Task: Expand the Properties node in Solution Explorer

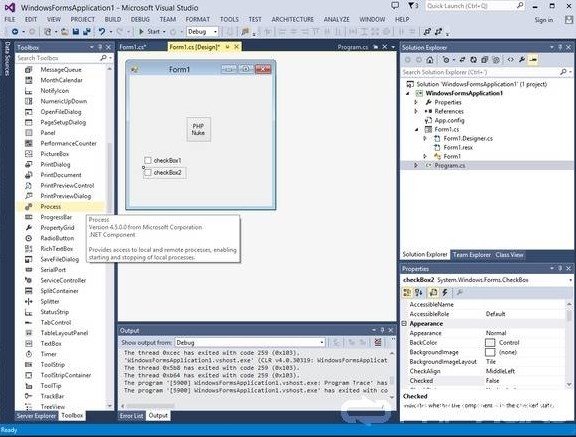Action: tap(416, 102)
